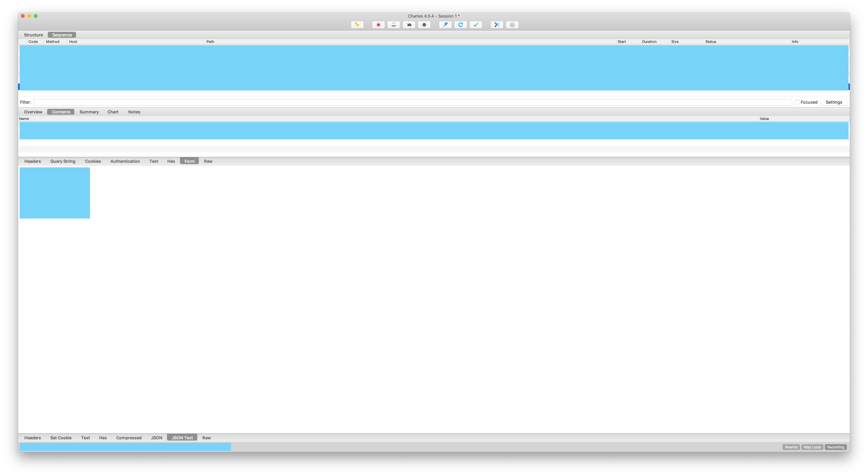Screen dimensions: 868x476
Task: Open Compose mode with the pen icon
Action: point(445,25)
